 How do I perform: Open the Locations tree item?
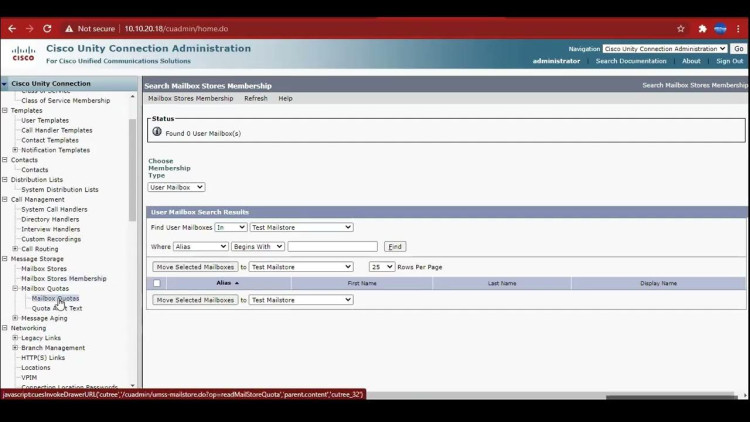(36, 367)
